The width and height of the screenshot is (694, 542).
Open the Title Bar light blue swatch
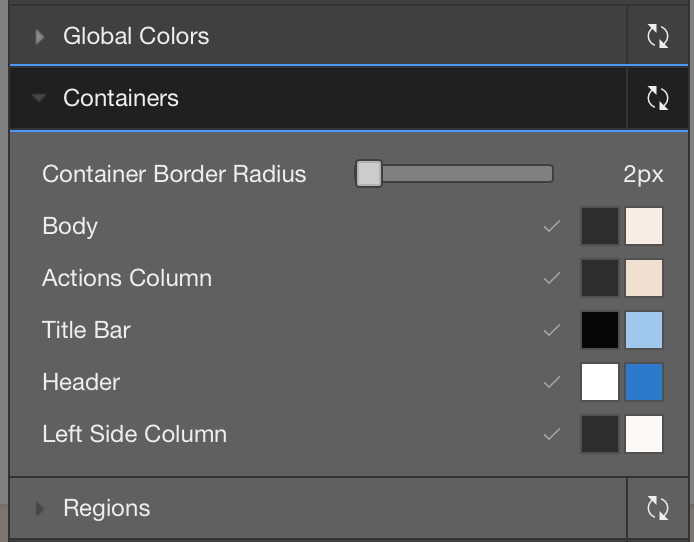(644, 330)
